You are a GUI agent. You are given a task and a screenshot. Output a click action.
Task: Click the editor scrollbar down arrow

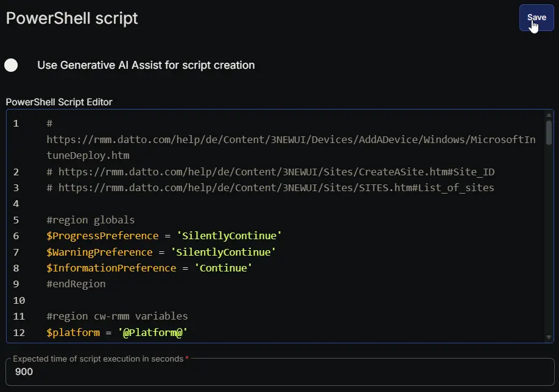[x=549, y=337]
